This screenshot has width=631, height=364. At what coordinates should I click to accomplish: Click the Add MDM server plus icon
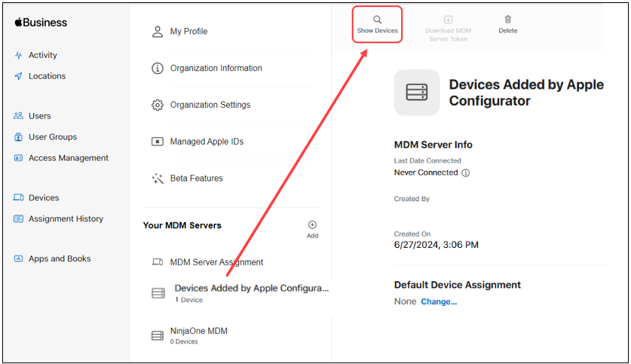[312, 225]
